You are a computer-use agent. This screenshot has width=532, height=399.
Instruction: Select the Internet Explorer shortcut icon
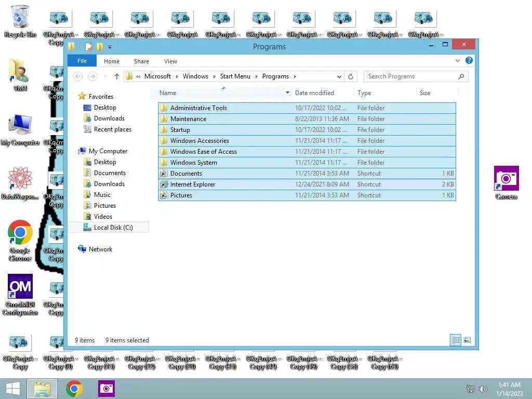(164, 184)
